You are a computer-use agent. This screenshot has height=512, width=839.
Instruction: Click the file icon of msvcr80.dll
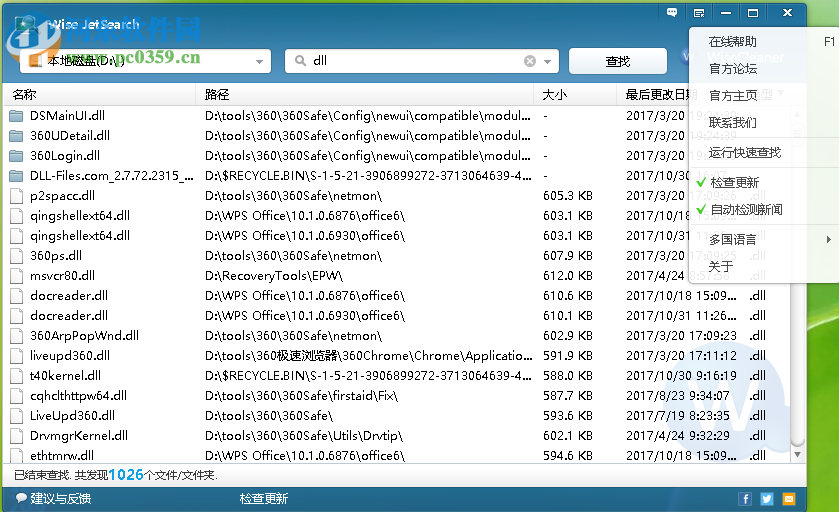coord(17,276)
